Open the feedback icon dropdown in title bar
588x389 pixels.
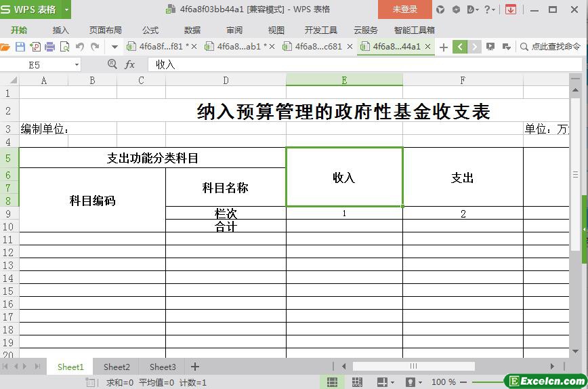point(473,9)
